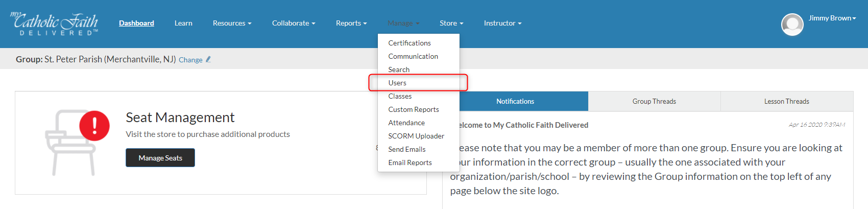Click the Change group link
This screenshot has width=868, height=209.
pyautogui.click(x=190, y=60)
